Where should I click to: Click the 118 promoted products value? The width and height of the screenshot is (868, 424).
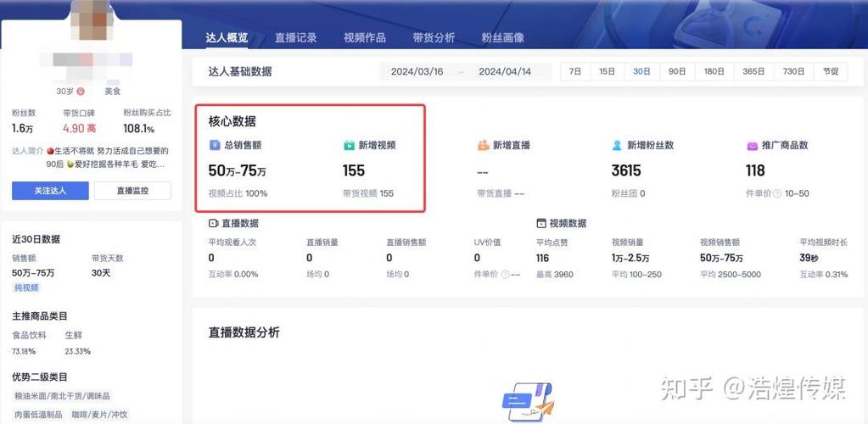tap(755, 170)
